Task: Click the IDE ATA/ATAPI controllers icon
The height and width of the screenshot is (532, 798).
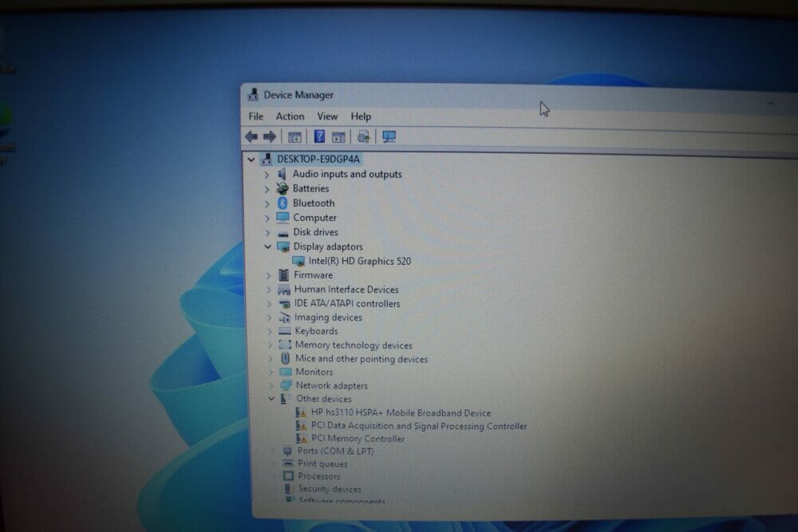Action: coord(285,304)
